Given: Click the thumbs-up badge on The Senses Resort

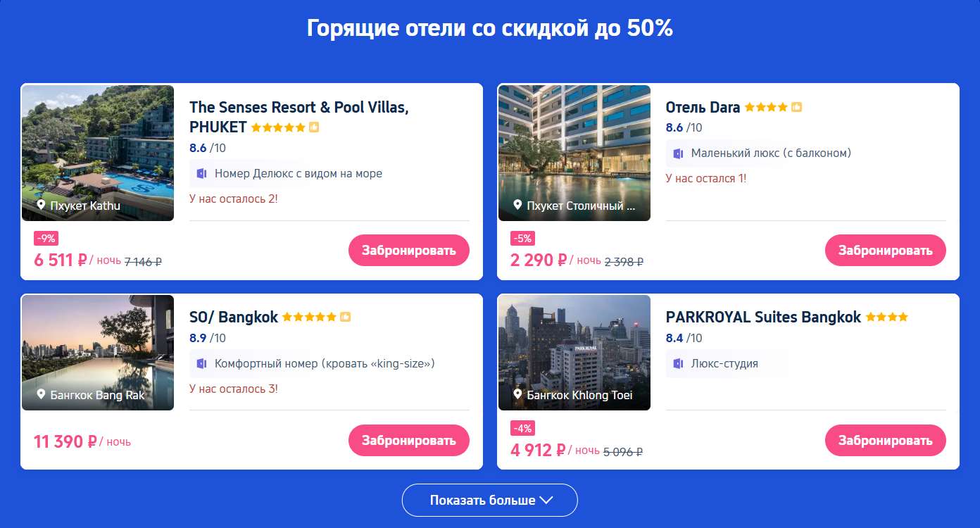Looking at the screenshot, I should tap(314, 127).
